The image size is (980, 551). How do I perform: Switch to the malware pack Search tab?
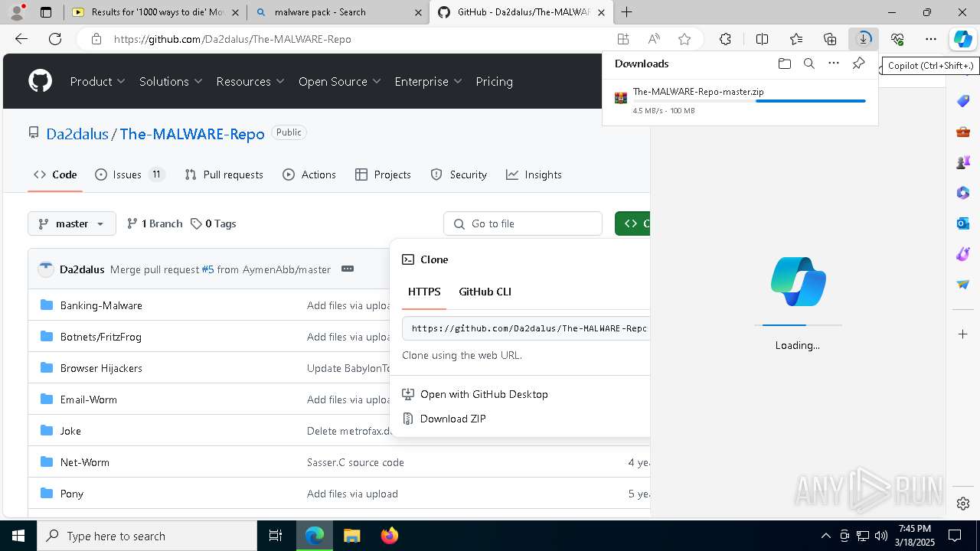[338, 12]
